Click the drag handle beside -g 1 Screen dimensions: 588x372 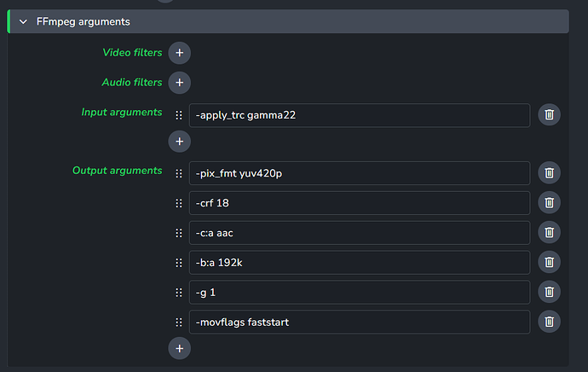179,293
